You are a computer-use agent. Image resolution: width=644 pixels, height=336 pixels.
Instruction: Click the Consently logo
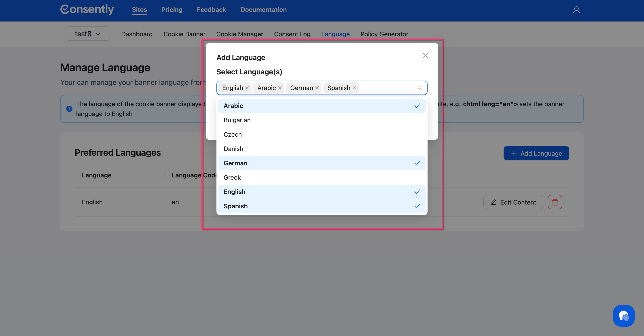(87, 9)
